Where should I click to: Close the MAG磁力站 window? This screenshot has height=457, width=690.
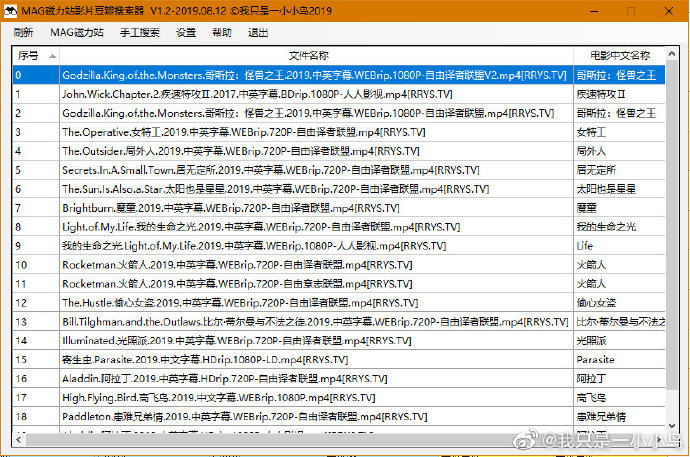click(669, 11)
